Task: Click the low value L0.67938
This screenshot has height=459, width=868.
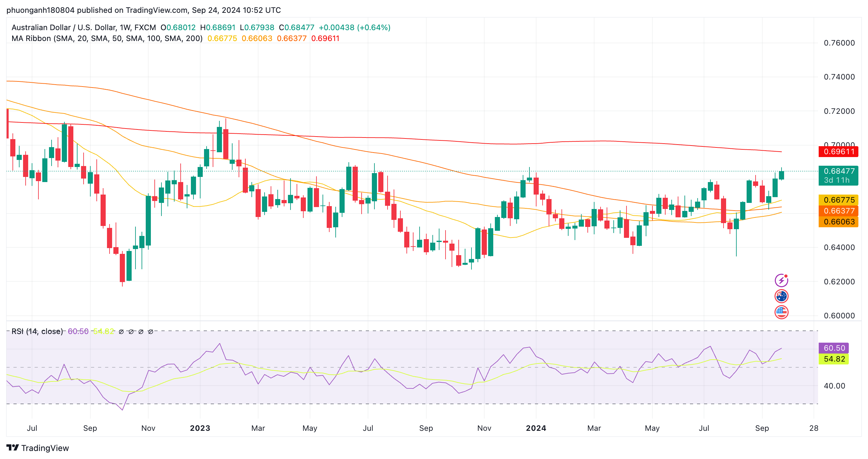Action: (257, 28)
